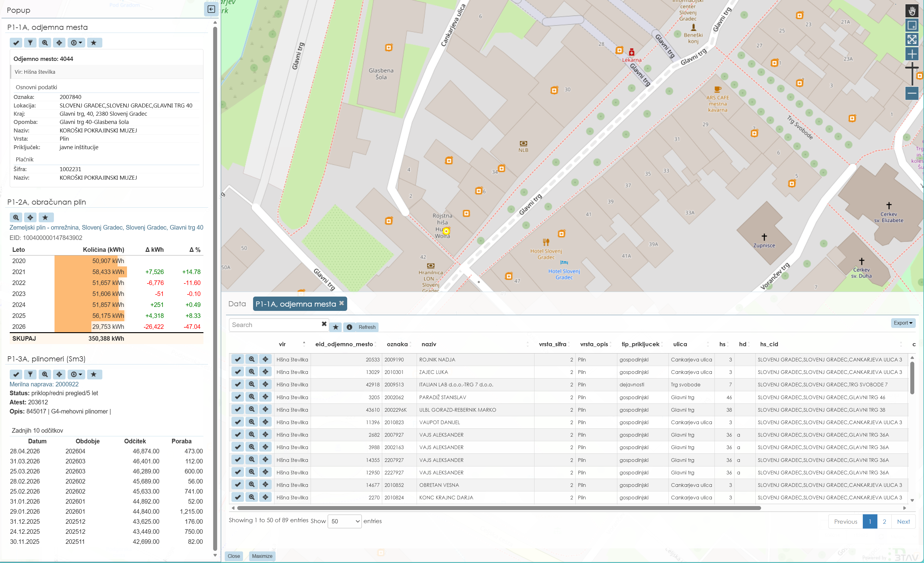Open the download dropdown under P1-1A popup
Image resolution: width=924 pixels, height=563 pixels.
76,43
